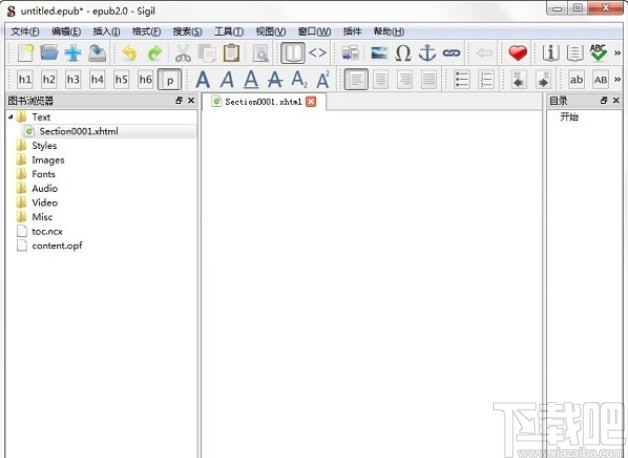Image resolution: width=628 pixels, height=458 pixels.
Task: Run the ABC spellcheck icon
Action: [598, 53]
